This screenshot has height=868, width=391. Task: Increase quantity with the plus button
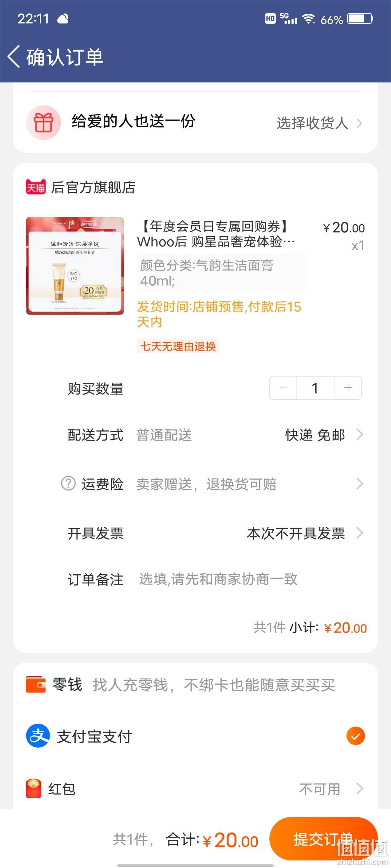348,388
